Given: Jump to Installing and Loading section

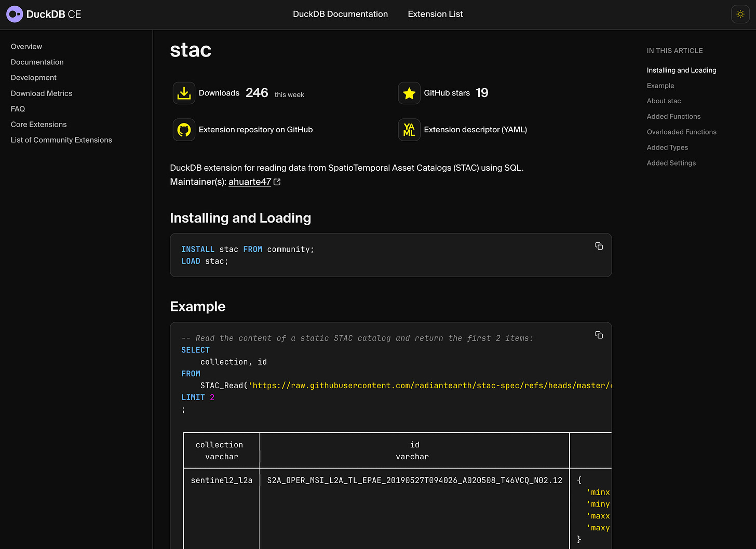Looking at the screenshot, I should [681, 70].
